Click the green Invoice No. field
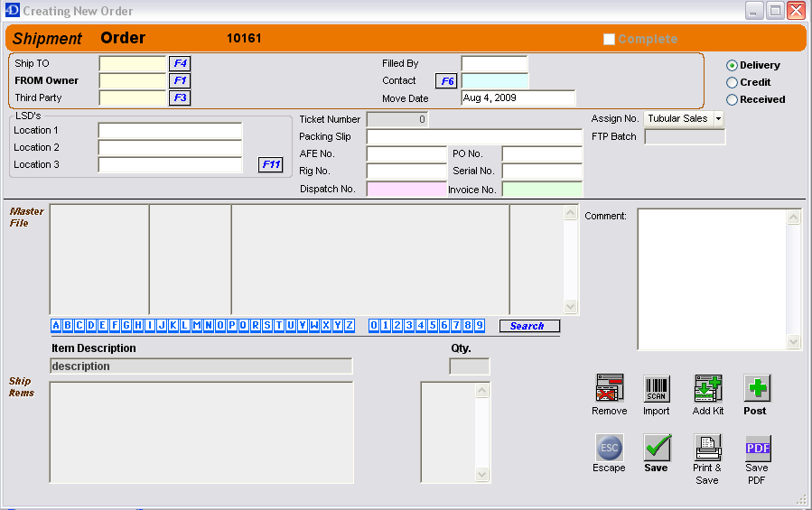Image resolution: width=812 pixels, height=510 pixels. (542, 189)
